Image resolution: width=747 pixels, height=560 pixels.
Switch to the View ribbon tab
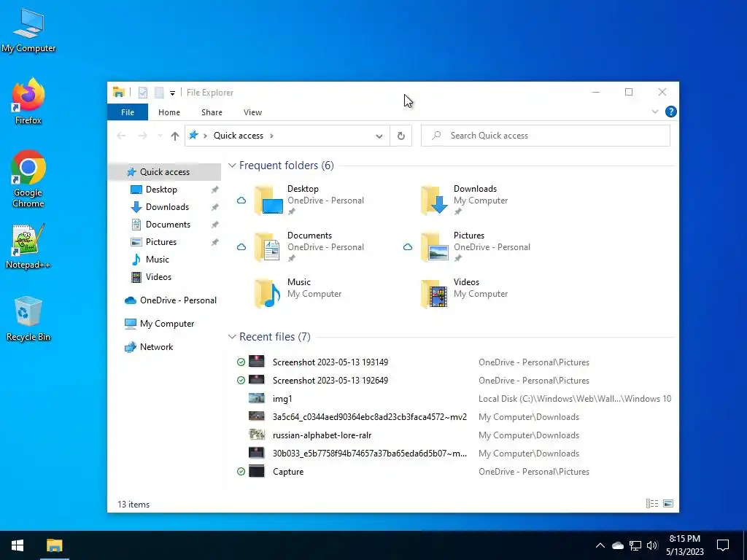click(x=252, y=112)
